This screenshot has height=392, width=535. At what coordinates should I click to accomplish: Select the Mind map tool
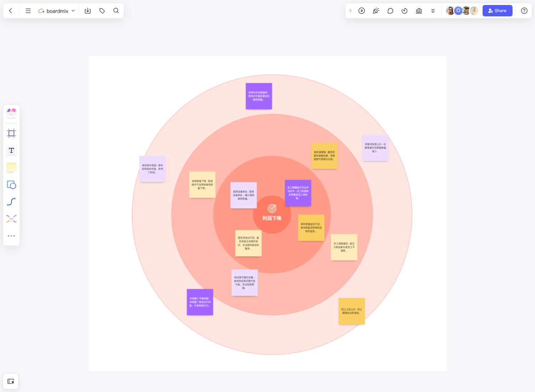11,219
